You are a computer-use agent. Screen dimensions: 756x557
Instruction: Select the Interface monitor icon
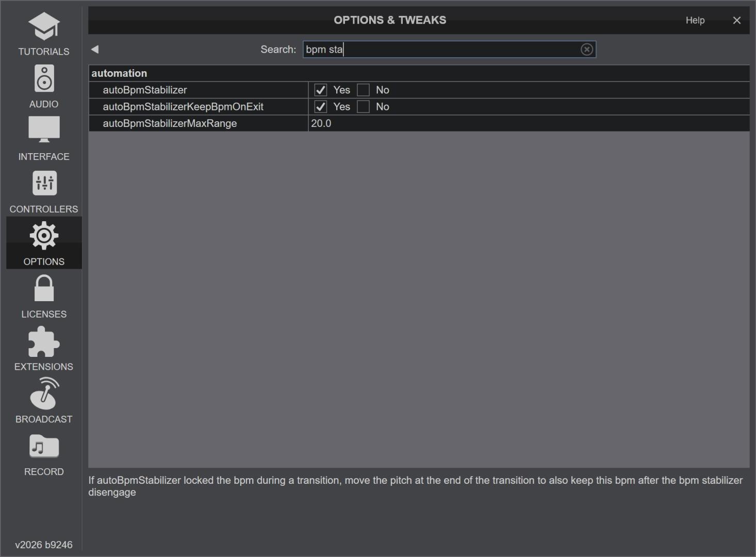(x=44, y=129)
